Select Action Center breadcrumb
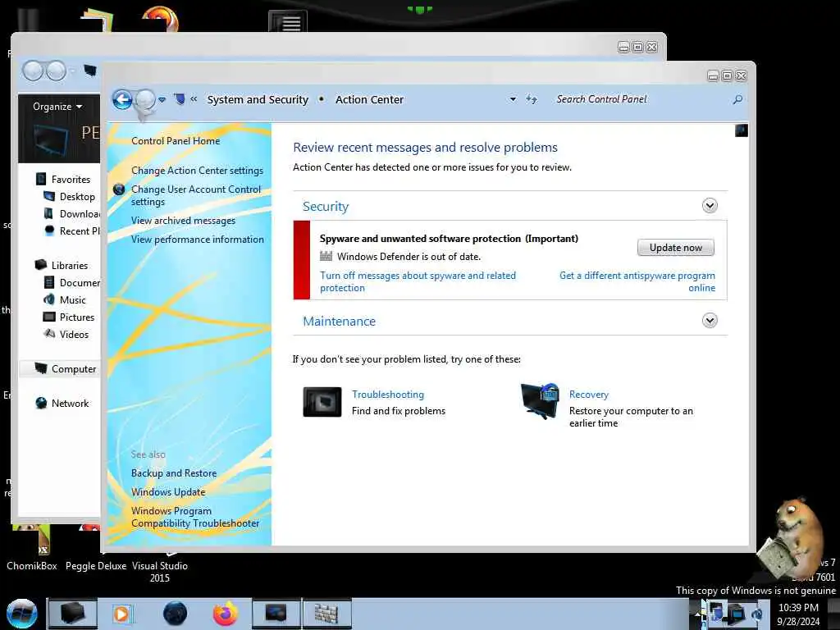The width and height of the screenshot is (840, 630). [369, 99]
